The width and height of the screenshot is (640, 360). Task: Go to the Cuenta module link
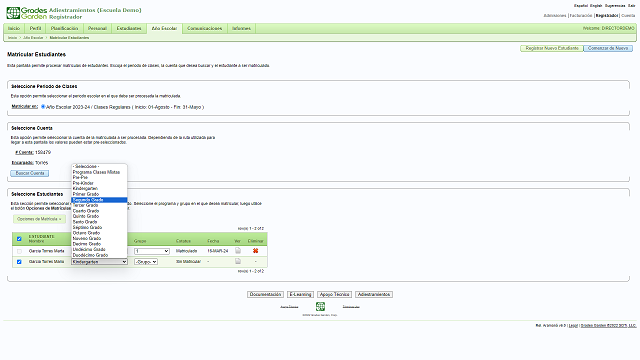pos(628,16)
